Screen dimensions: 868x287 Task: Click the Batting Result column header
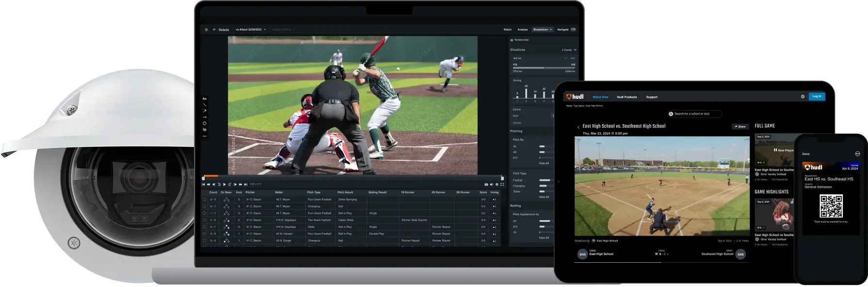pos(377,192)
